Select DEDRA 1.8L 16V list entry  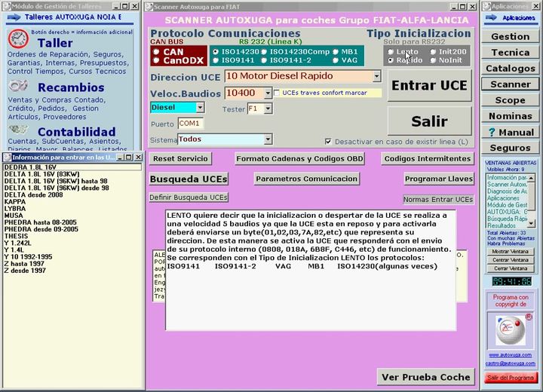[x=72, y=167]
